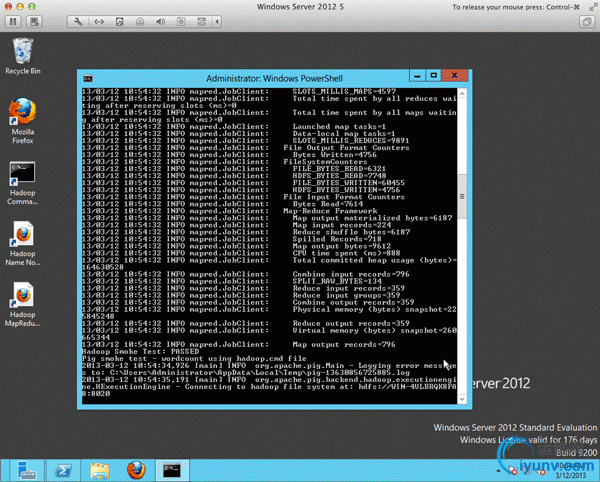Screen dimensions: 600x482
Task: Click the taskbar date 3/12/2013
Action: pos(570,475)
